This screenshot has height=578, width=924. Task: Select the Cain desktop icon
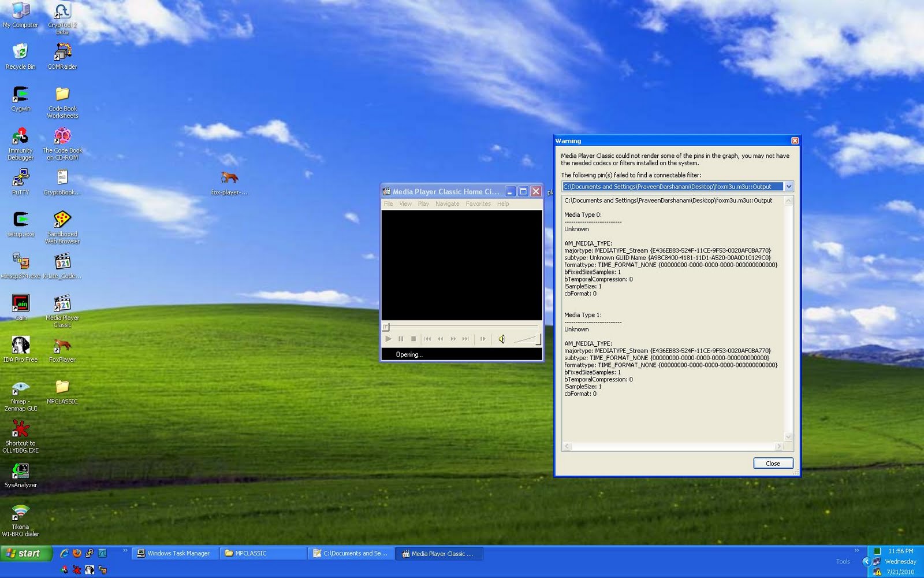point(20,308)
